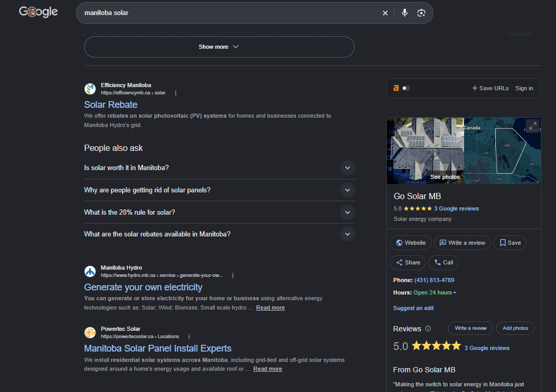556x392 pixels.
Task: Click 'Read more' on the Manitoba Hydro result
Action: point(270,307)
